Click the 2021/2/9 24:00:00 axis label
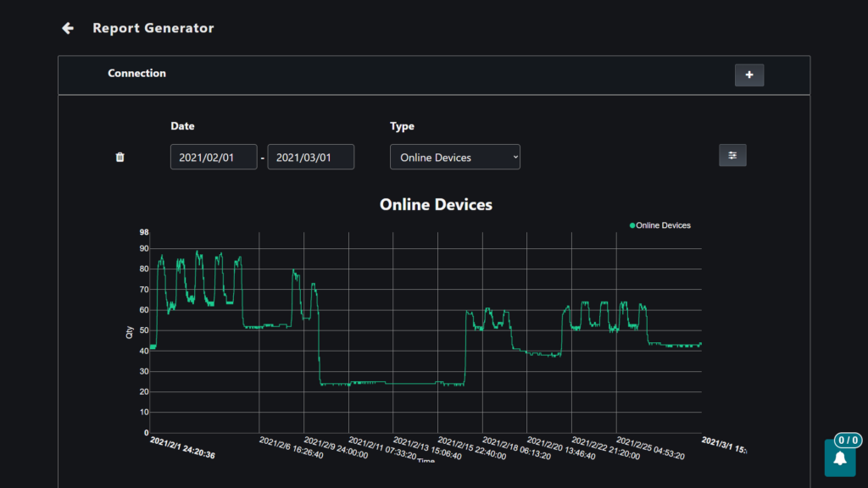 pos(336,448)
